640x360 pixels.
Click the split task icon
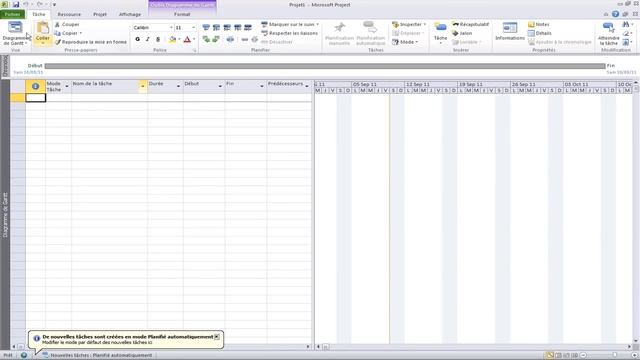230,40
